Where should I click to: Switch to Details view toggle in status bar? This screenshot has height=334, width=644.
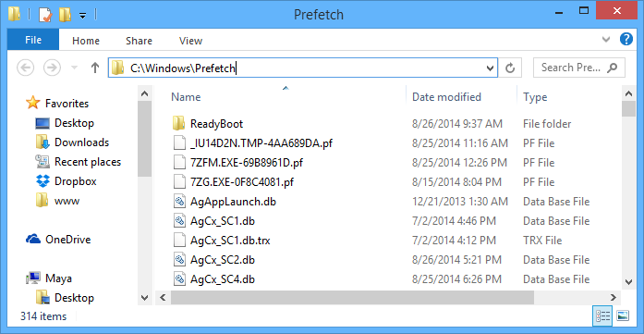[603, 315]
